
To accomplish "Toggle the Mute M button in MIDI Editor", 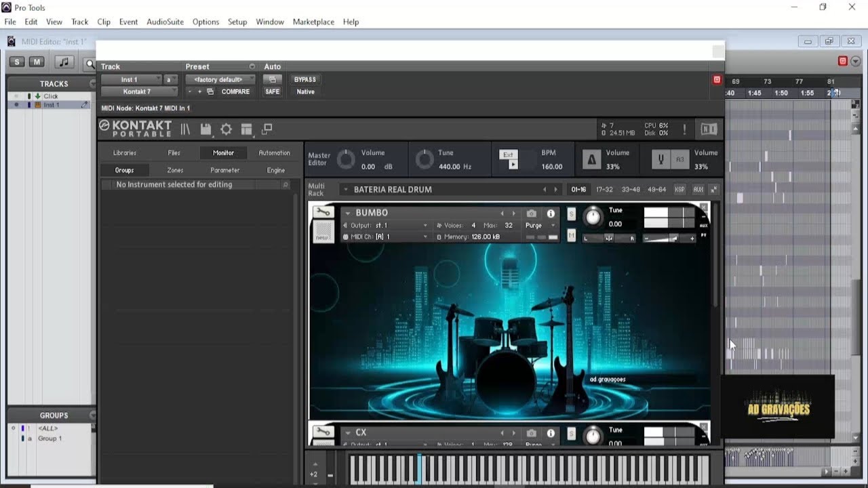I will [x=37, y=62].
